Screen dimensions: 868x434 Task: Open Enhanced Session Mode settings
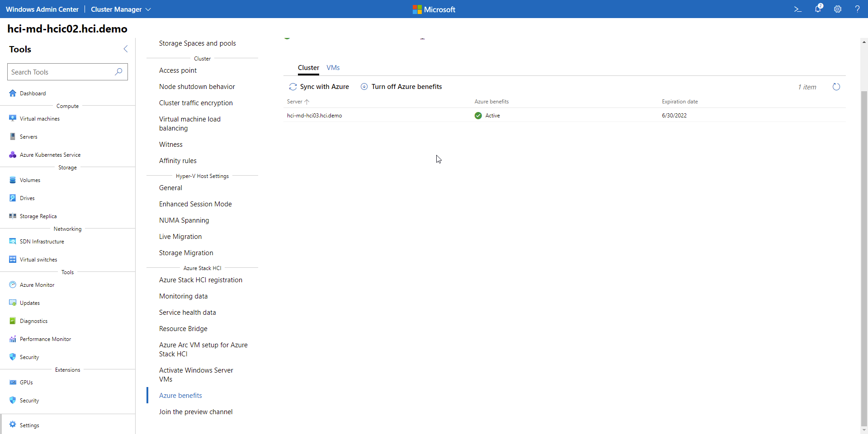tap(195, 204)
